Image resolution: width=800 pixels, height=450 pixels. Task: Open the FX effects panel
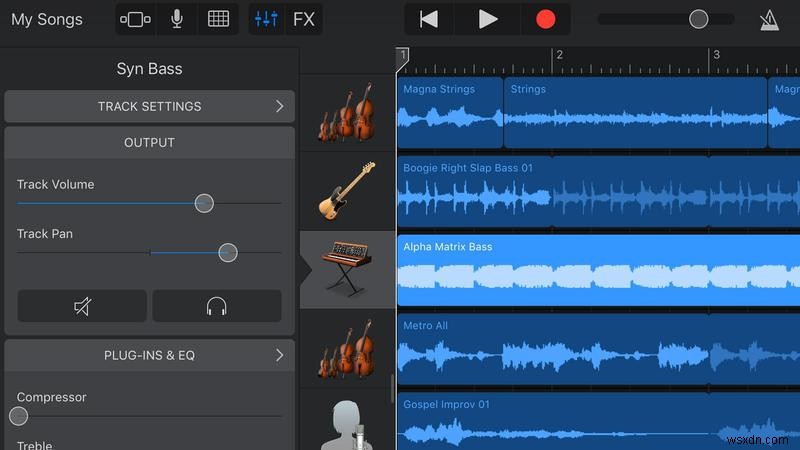click(x=304, y=19)
